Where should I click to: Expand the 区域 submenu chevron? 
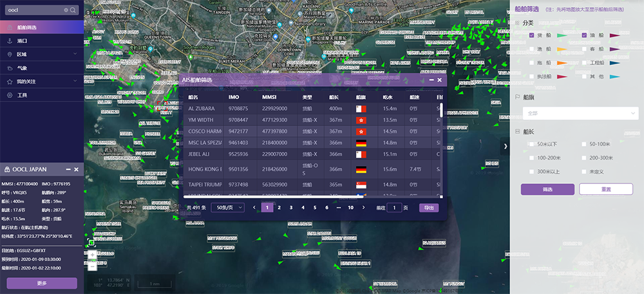tap(76, 54)
